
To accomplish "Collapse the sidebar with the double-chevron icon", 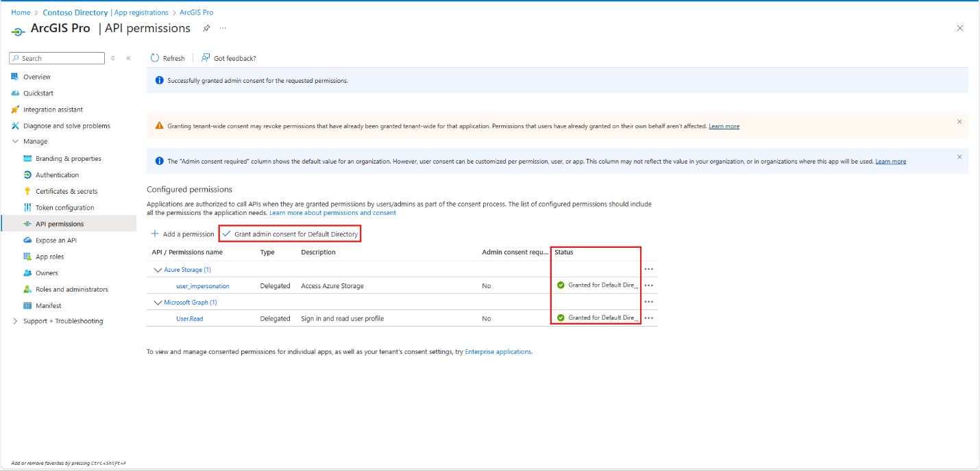I will 128,58.
